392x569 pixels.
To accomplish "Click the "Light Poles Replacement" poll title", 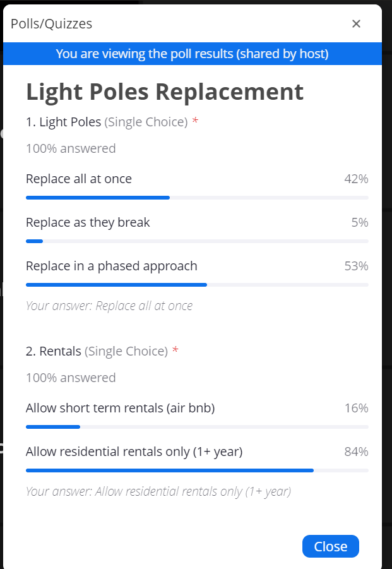I will click(165, 92).
